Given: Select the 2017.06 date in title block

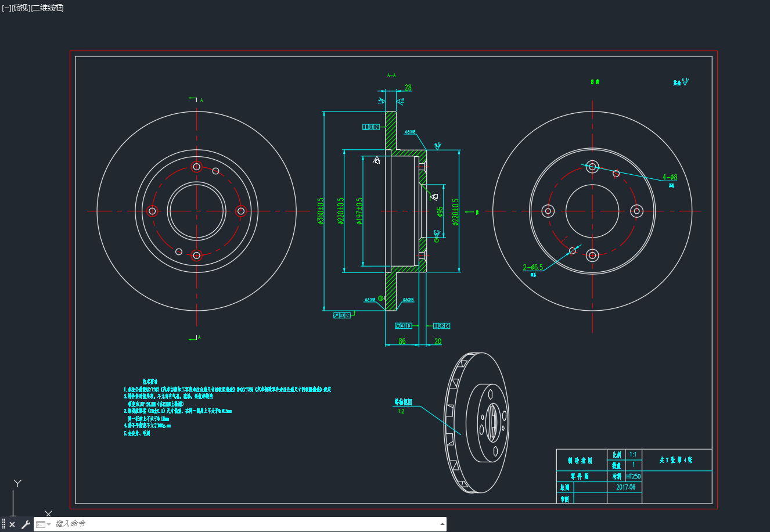Looking at the screenshot, I should [x=625, y=487].
